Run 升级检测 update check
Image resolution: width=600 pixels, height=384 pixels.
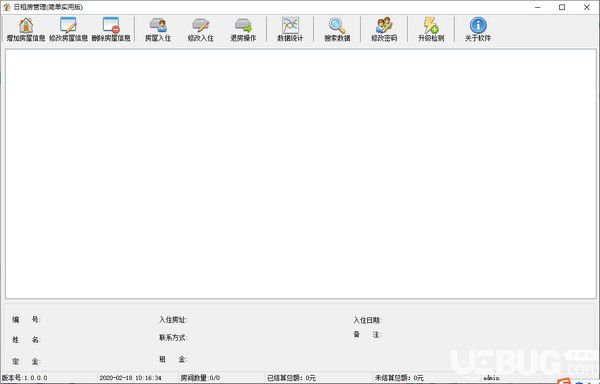coord(431,29)
